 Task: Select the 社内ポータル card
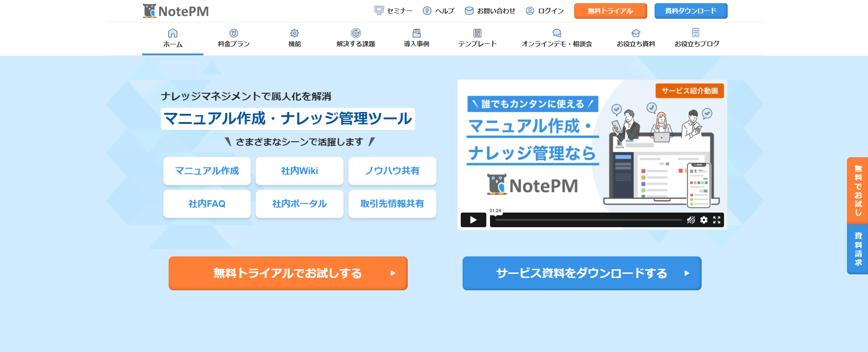[299, 204]
